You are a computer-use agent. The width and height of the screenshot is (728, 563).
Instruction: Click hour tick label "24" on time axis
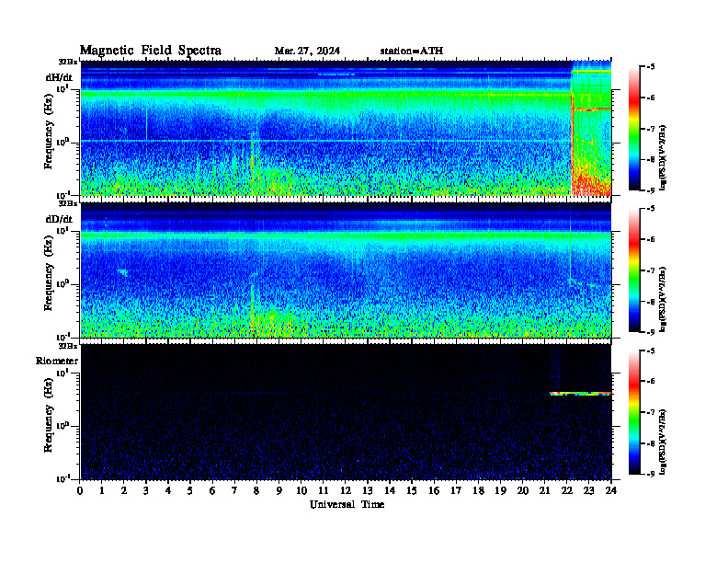(611, 490)
